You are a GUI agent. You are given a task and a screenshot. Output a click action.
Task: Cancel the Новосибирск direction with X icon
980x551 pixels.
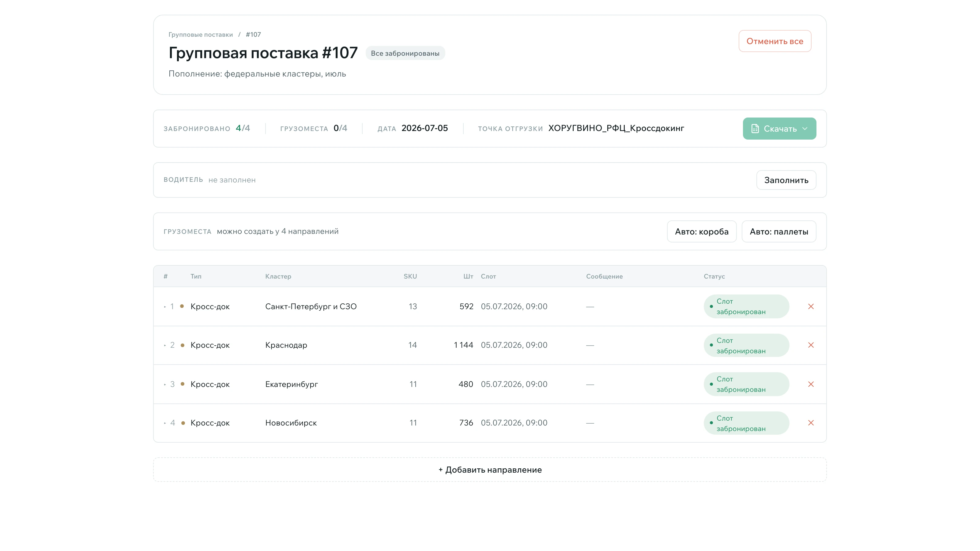click(811, 423)
